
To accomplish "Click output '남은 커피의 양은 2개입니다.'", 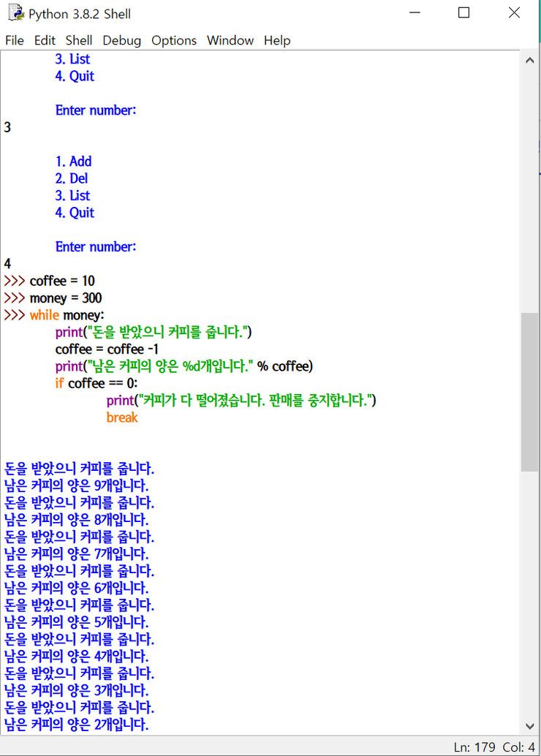I will tap(76, 724).
